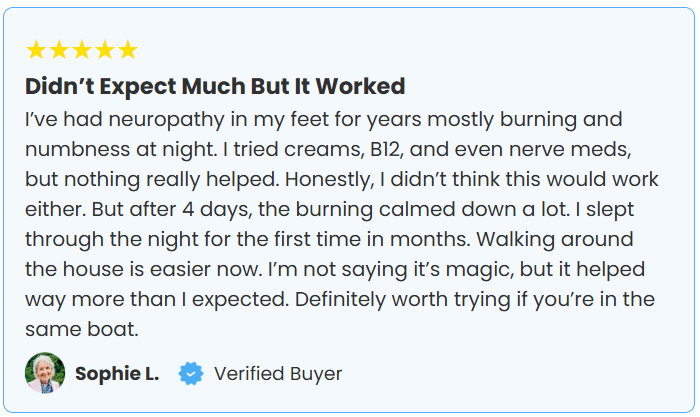Click the first yellow rating star

point(36,50)
